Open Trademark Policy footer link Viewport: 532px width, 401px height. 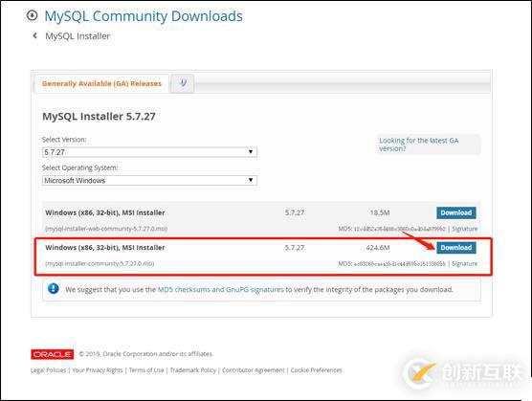click(x=193, y=370)
